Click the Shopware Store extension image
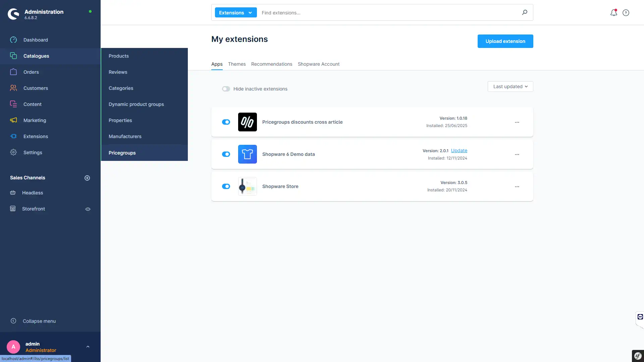The height and width of the screenshot is (362, 644). pos(248,186)
